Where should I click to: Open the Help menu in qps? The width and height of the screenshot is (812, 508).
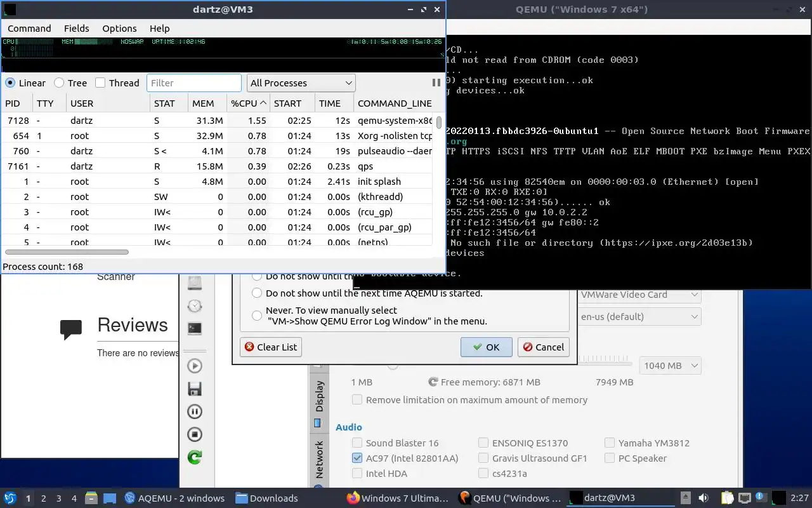point(160,29)
